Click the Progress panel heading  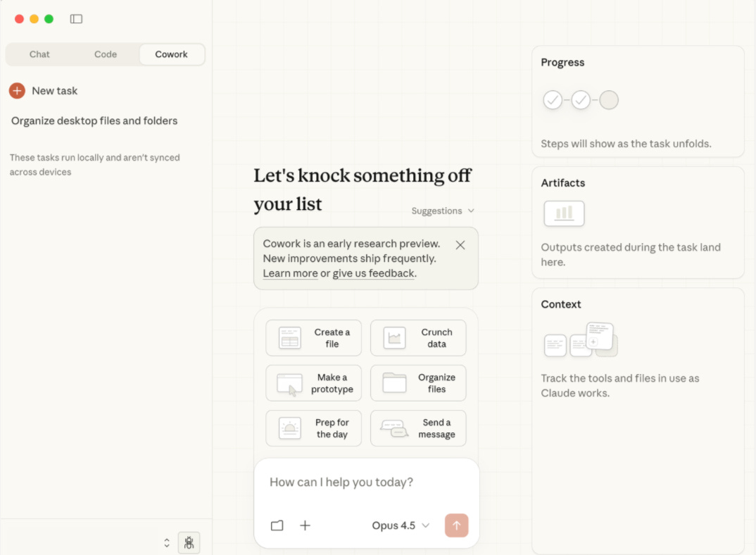pos(562,62)
